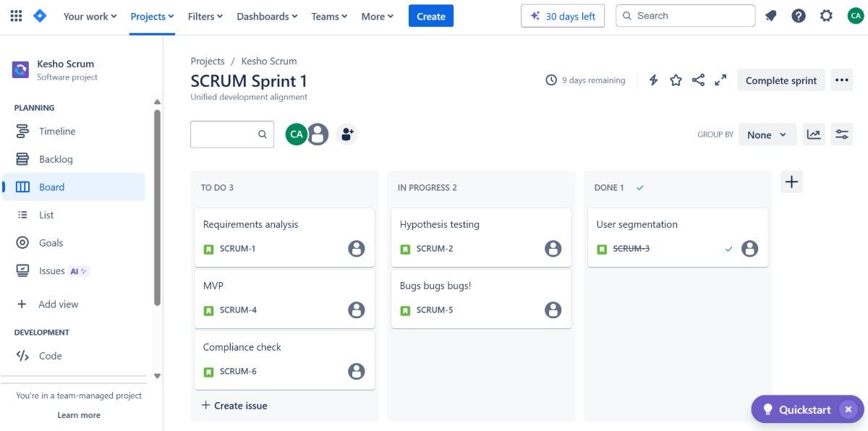Star the sprint board as favorite
Screen dimensions: 868x431
676,80
